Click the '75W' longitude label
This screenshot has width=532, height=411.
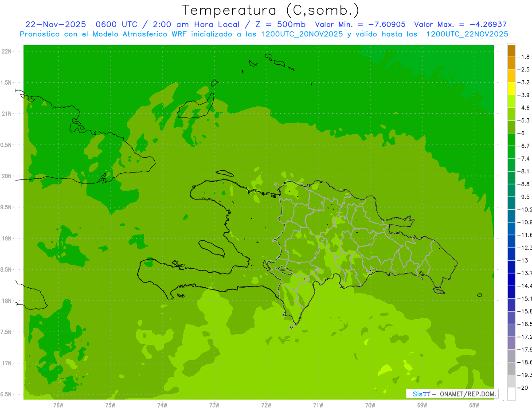(110, 405)
